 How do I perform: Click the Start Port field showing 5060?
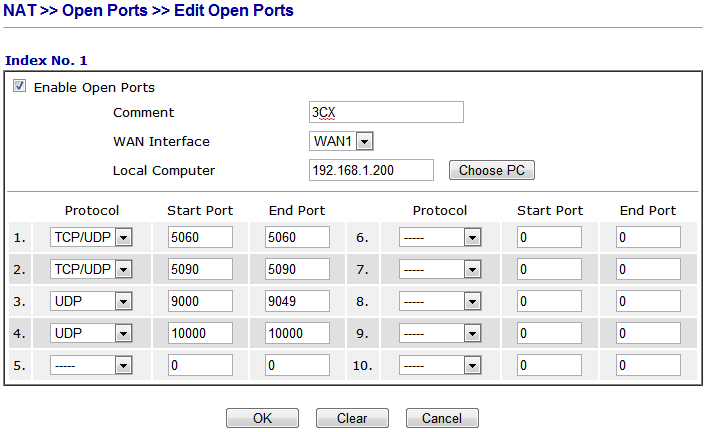point(201,237)
